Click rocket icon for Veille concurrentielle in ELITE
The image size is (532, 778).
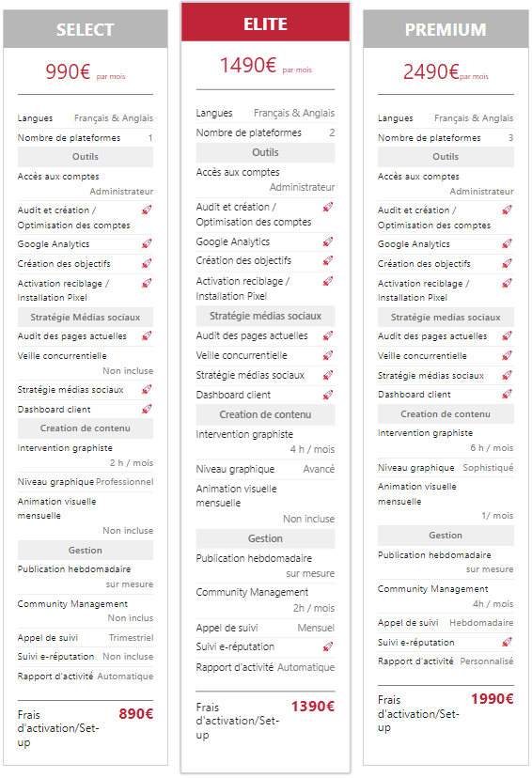click(328, 355)
